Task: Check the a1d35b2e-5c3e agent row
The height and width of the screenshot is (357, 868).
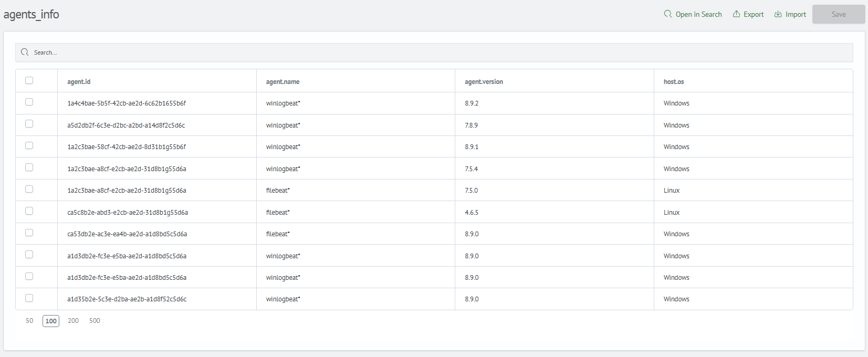Action: 29,298
